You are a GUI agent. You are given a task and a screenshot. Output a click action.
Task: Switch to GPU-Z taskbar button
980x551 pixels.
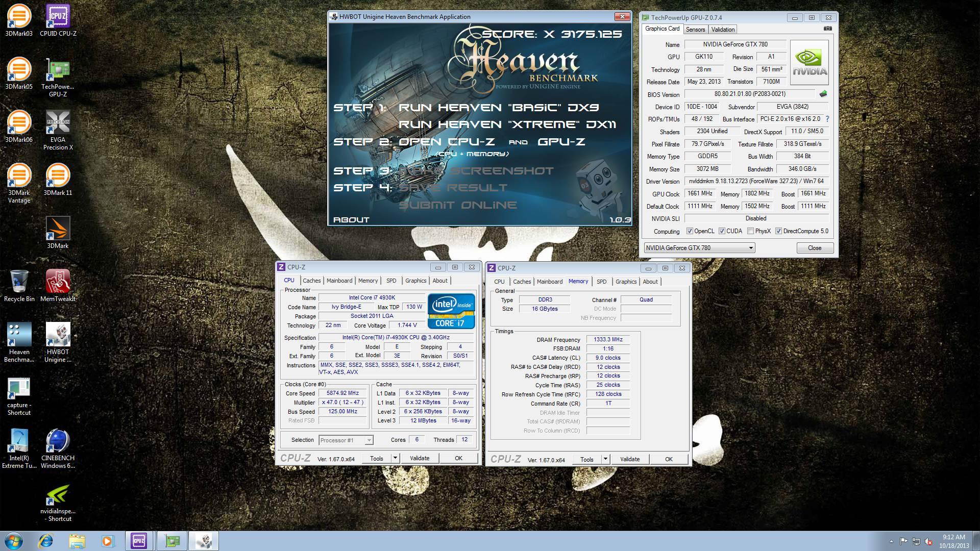(172, 540)
